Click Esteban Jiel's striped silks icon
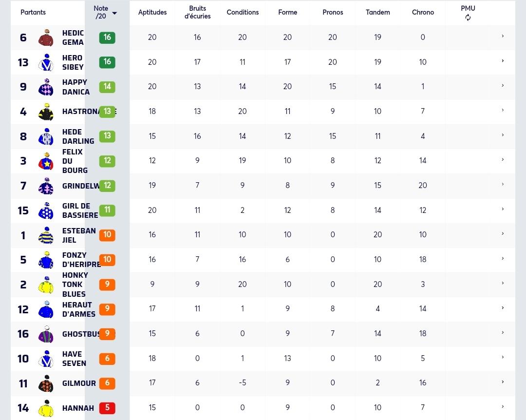The height and width of the screenshot is (420, 526). 46,235
